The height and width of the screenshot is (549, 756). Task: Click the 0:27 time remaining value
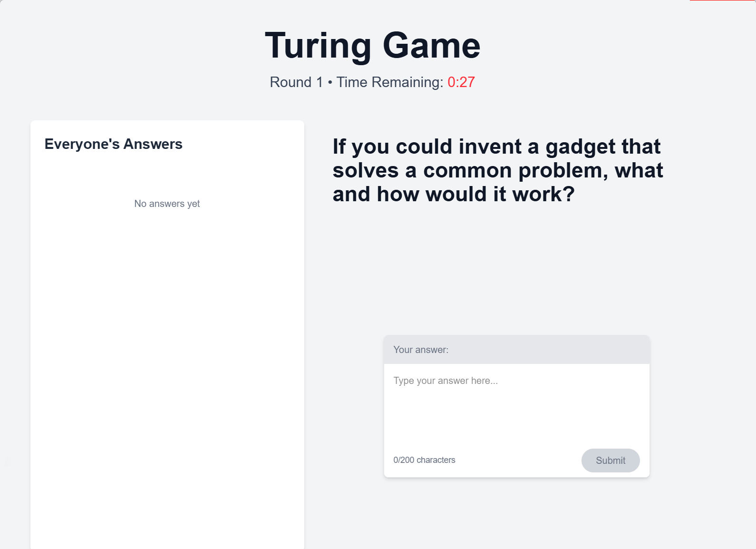tap(460, 82)
